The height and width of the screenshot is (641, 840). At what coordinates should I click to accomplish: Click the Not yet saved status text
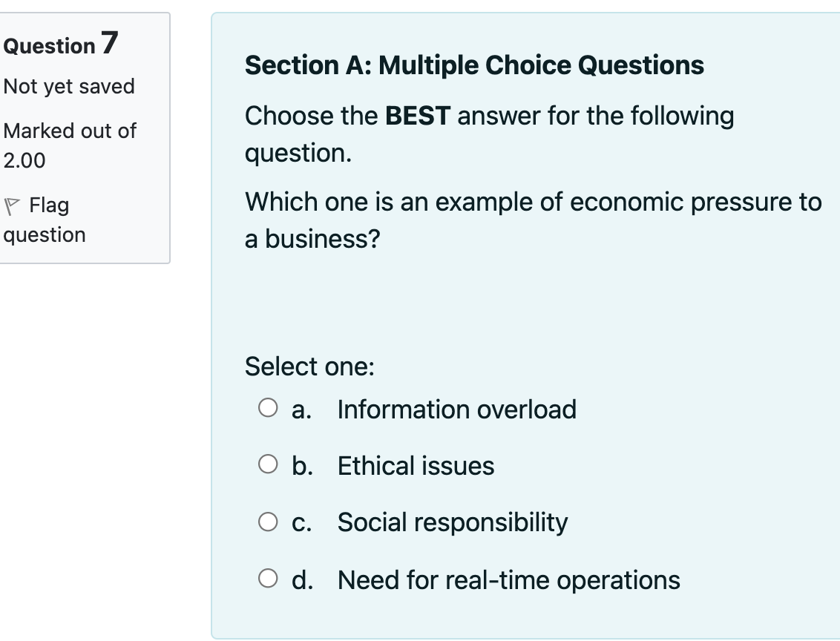point(69,87)
